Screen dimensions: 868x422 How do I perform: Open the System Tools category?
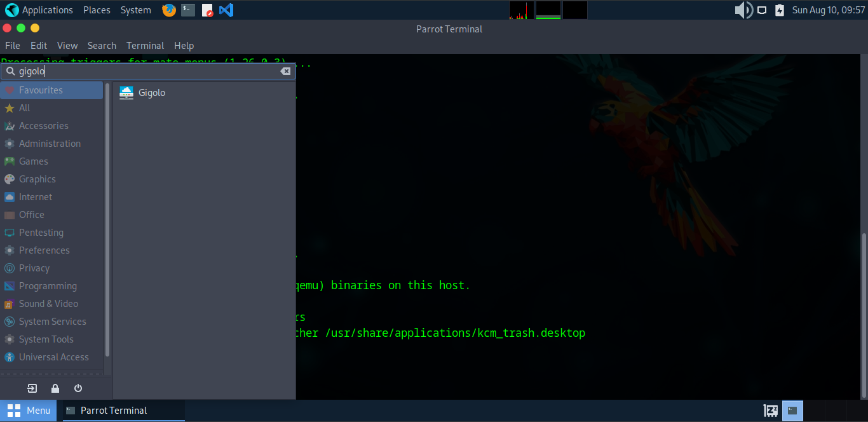click(x=46, y=339)
